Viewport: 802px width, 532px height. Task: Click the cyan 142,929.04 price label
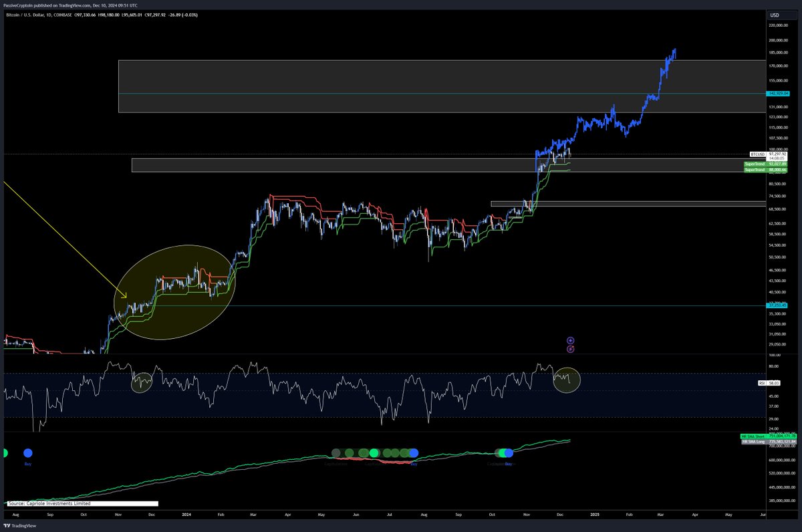777,94
